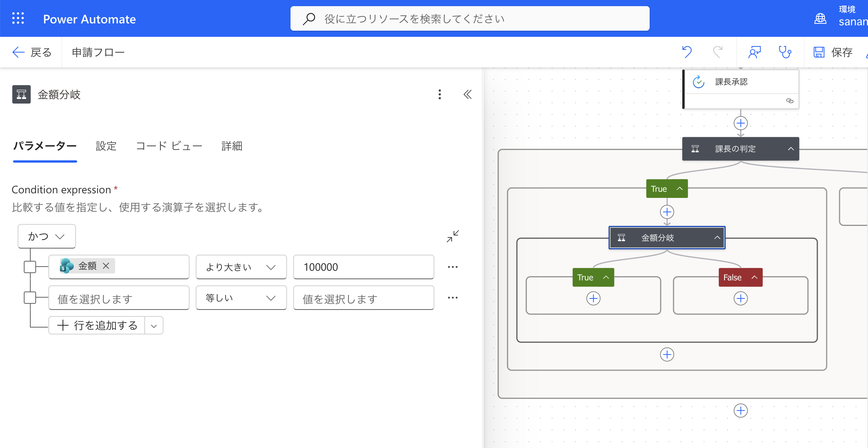This screenshot has width=868, height=448.
Task: Select the 金額分岐 node on the canvas
Action: coord(667,238)
